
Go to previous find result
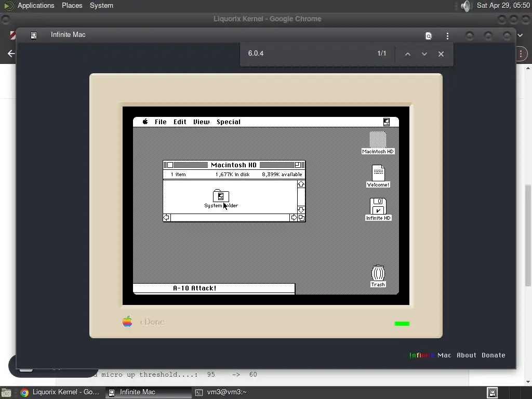(408, 54)
